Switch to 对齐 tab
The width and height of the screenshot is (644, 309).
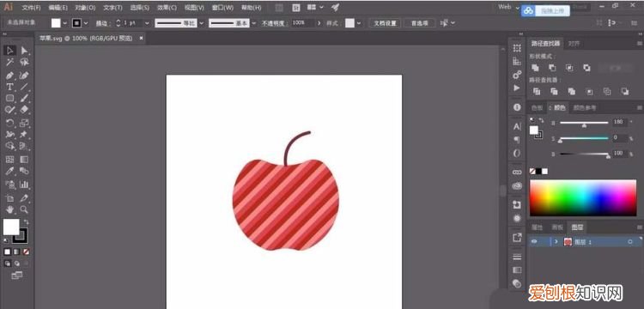[574, 44]
